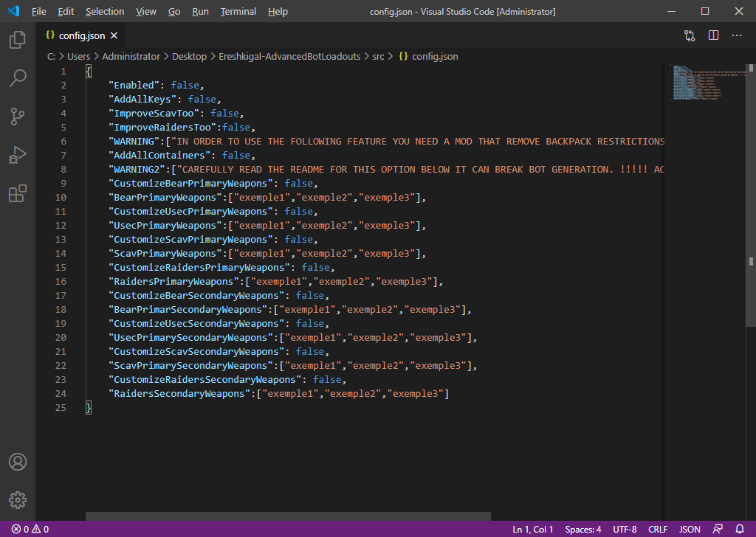Click the "UsecPrimarySecondaryWeapons" key

[x=191, y=337]
